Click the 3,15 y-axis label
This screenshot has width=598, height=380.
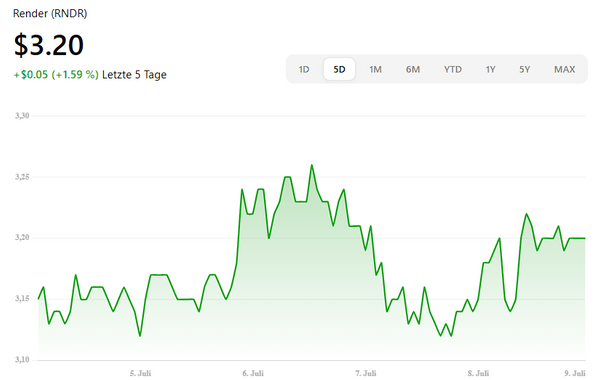tap(22, 298)
